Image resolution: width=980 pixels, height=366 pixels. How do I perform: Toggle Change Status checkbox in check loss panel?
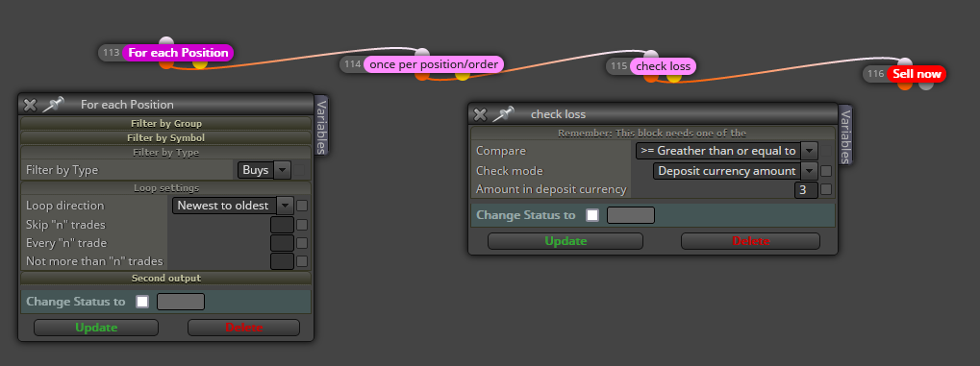click(x=592, y=215)
